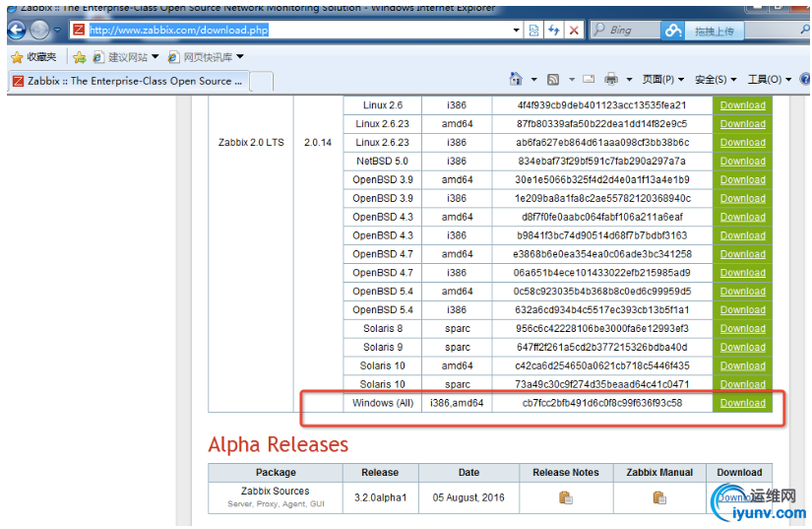Screen dimensions: 812x529
Task: Click the Zabbix site icon in address bar
Action: (x=79, y=30)
